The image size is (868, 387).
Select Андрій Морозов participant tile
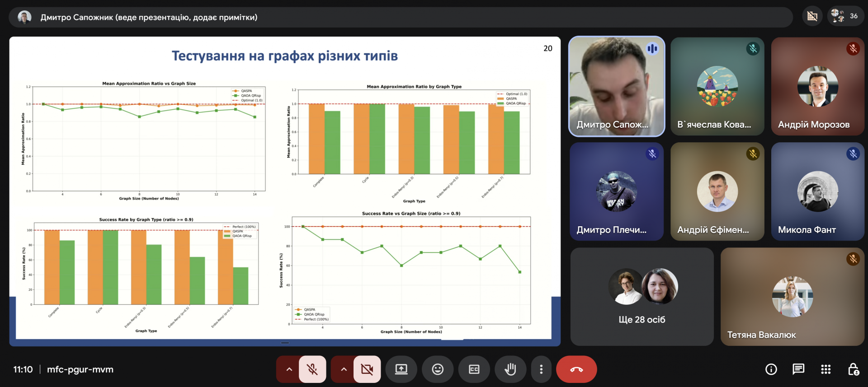tap(817, 86)
